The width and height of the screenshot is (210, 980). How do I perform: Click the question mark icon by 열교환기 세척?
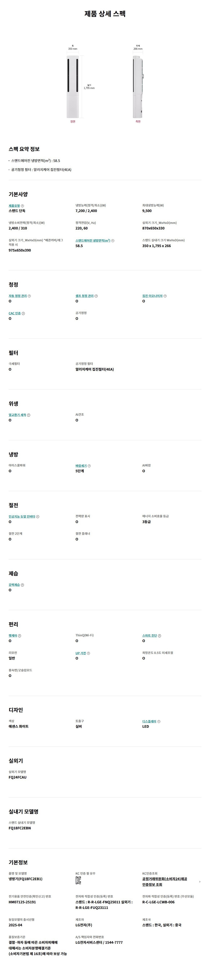[x=29, y=415]
